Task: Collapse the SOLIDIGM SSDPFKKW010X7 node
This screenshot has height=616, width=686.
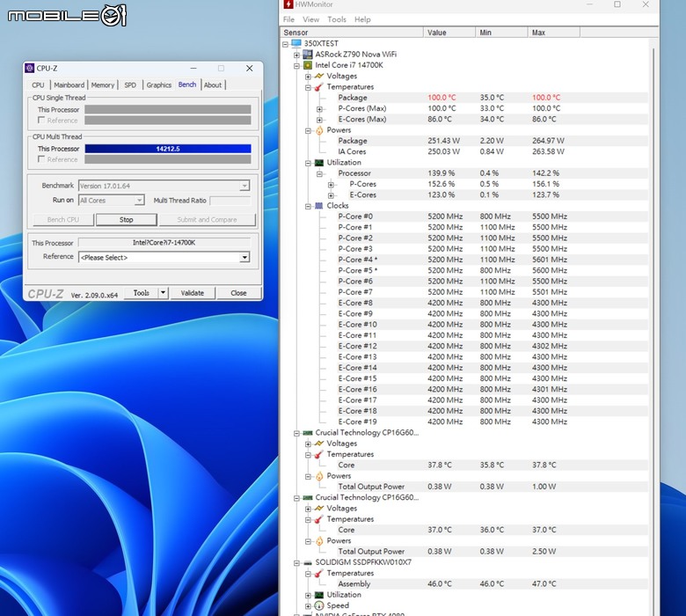Action: coord(296,563)
